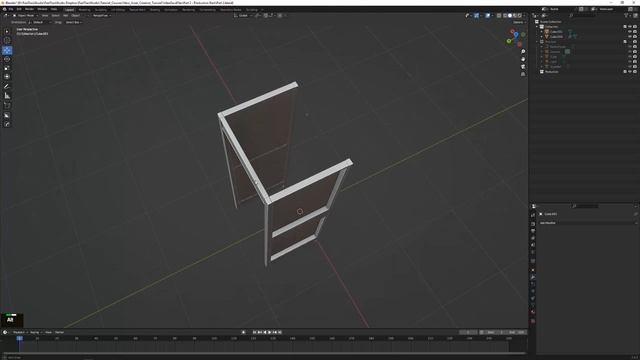Open the Modifiers wrench properties tab
The image size is (640, 360).
pos(533,277)
